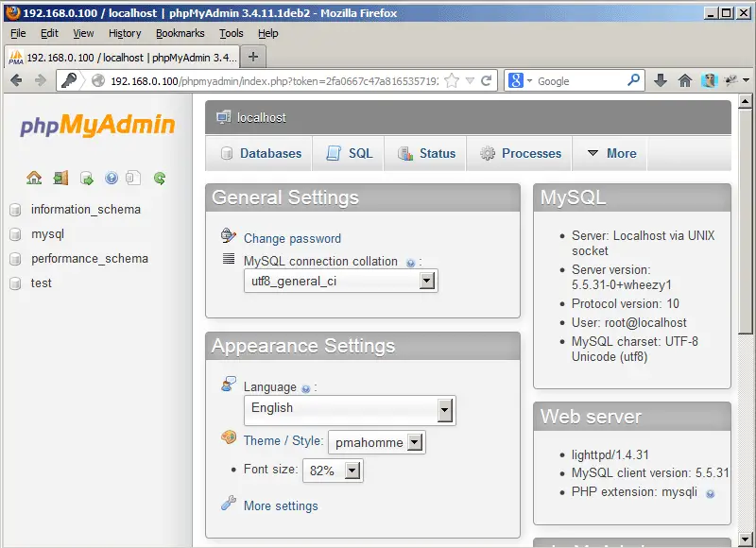
Task: Open the Processes tab
Action: 521,153
